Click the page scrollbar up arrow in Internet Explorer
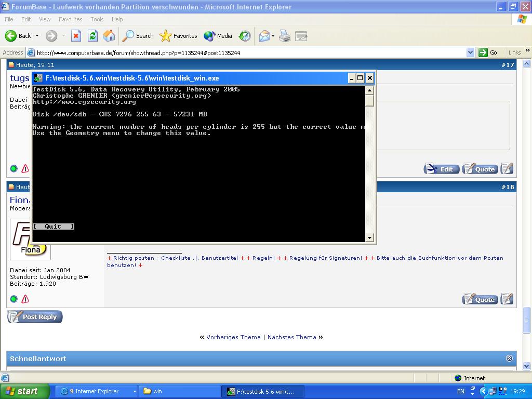Image resolution: width=532 pixels, height=399 pixels. point(527,63)
